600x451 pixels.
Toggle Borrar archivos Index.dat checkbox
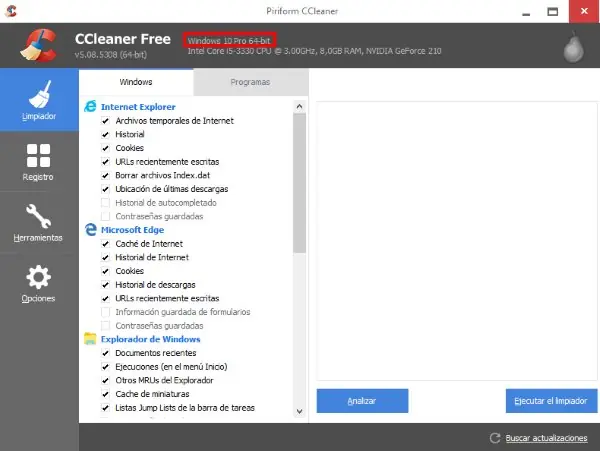click(x=105, y=176)
